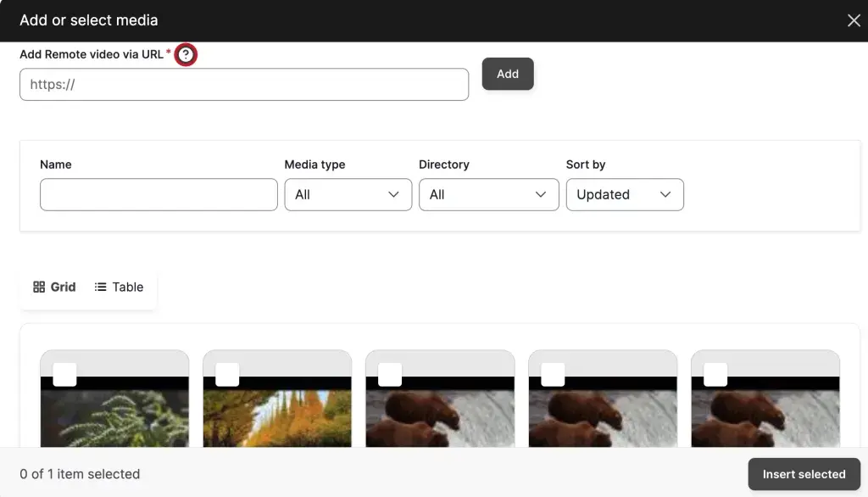This screenshot has width=868, height=497.
Task: Click the Name filter text field
Action: tap(159, 194)
